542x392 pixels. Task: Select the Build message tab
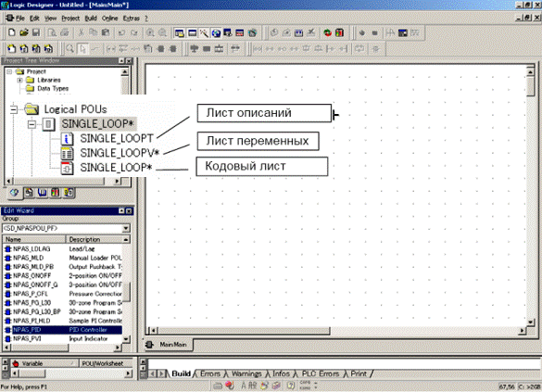[x=181, y=373]
